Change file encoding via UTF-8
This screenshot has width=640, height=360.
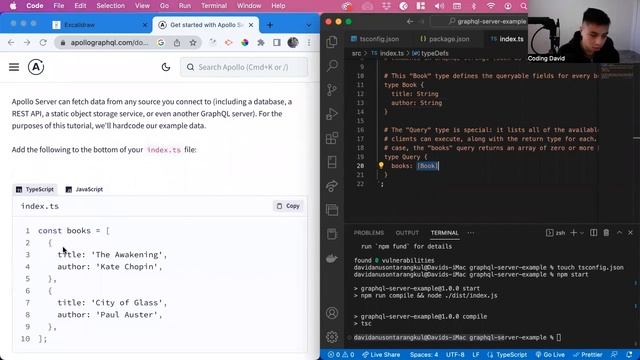(x=455, y=355)
